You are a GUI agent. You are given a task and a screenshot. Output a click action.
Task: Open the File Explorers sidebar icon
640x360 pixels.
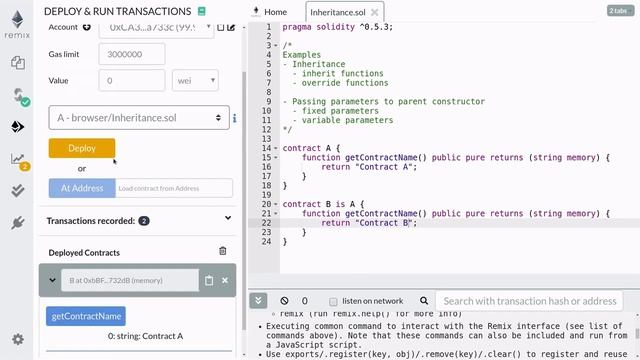click(18, 63)
